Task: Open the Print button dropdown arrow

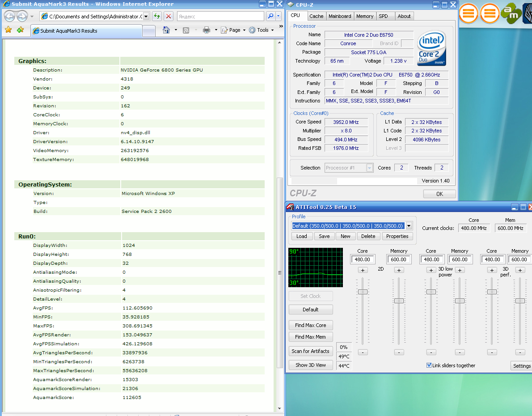Action: 216,30
